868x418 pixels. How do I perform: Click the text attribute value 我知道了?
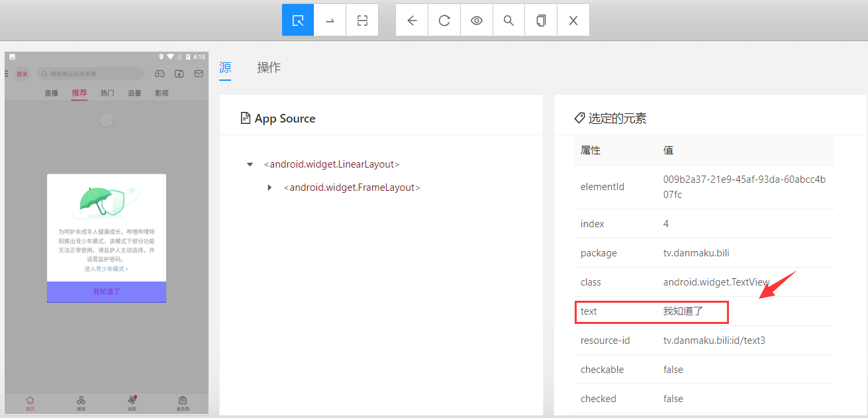(x=683, y=311)
